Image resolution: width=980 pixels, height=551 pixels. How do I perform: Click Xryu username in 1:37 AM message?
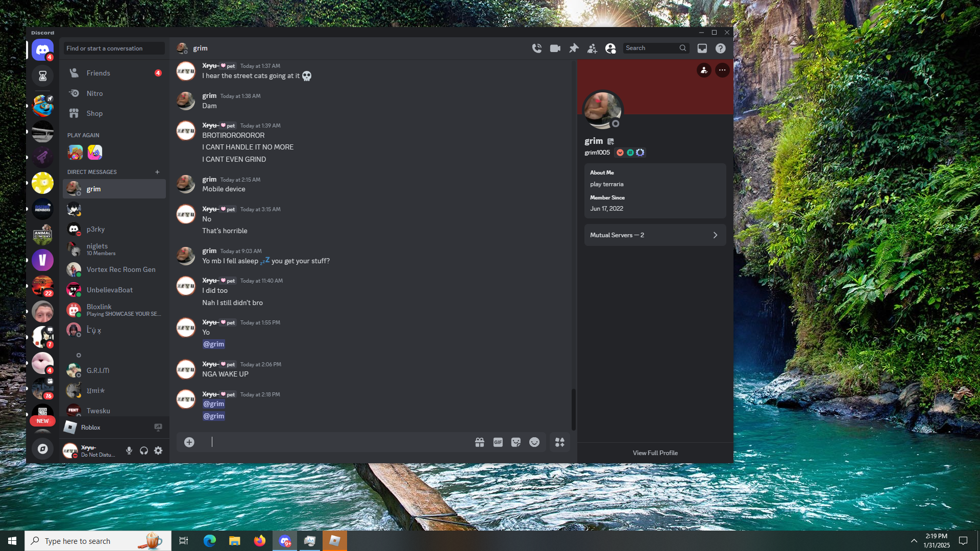(x=210, y=66)
